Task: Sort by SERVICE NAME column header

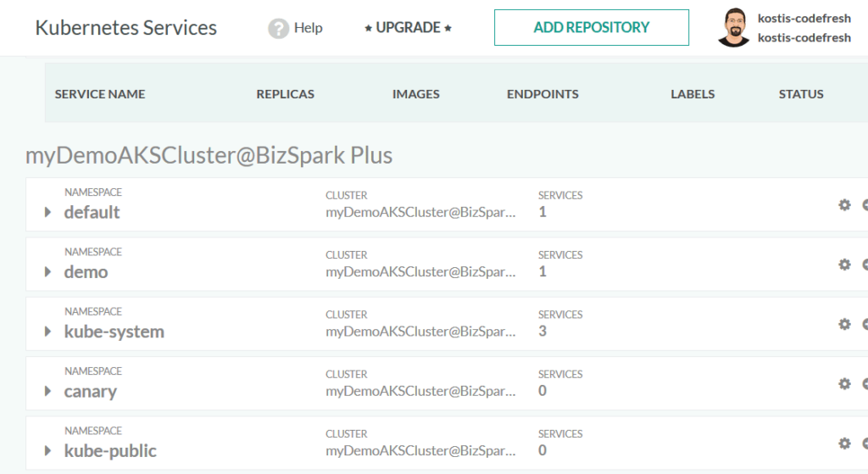Action: point(100,94)
